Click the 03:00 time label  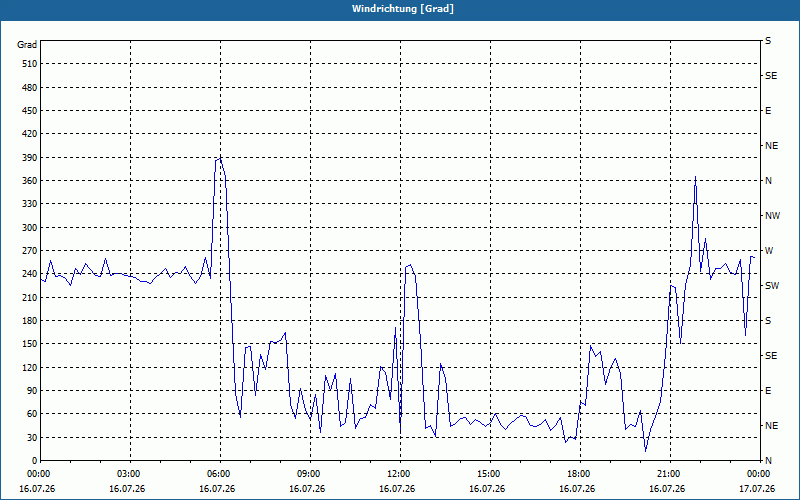point(129,474)
